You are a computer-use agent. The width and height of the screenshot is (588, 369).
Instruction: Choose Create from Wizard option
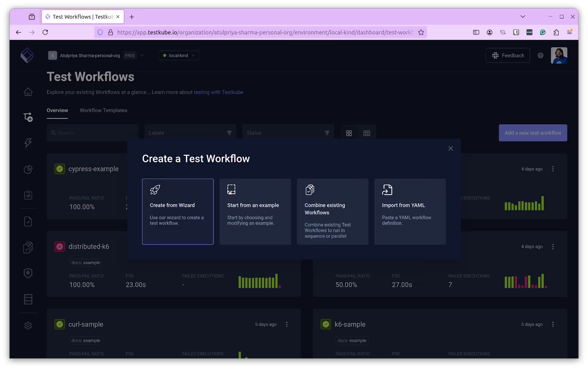[178, 212]
